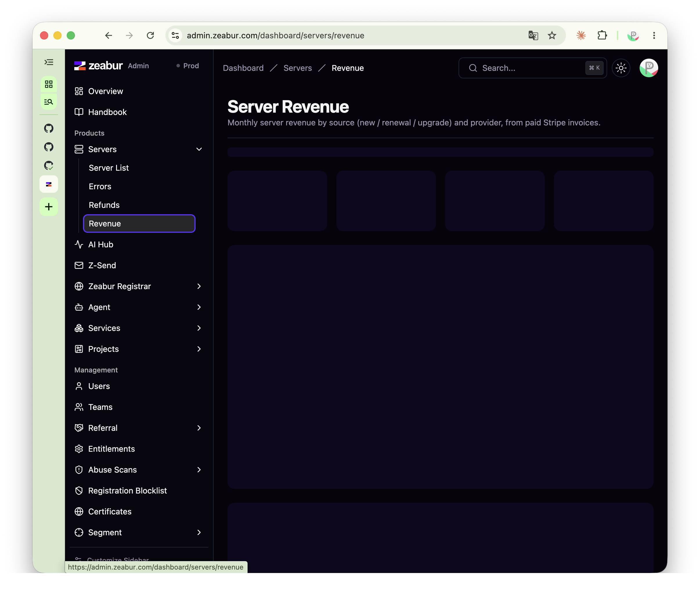Expand the Referral section chevron

(199, 428)
